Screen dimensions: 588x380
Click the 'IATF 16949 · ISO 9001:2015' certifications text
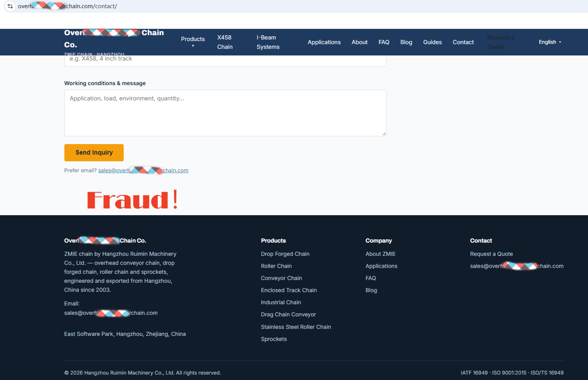[x=512, y=373]
